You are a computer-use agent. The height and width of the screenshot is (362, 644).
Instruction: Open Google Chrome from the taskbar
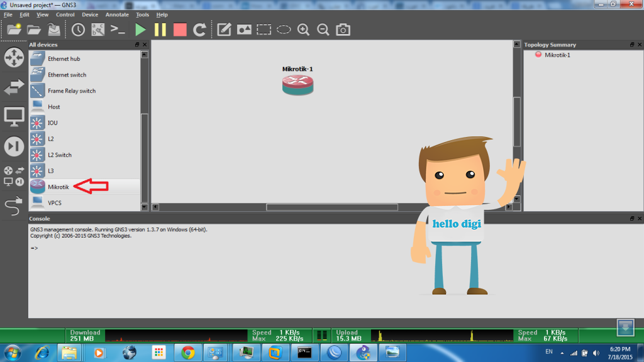click(x=188, y=353)
